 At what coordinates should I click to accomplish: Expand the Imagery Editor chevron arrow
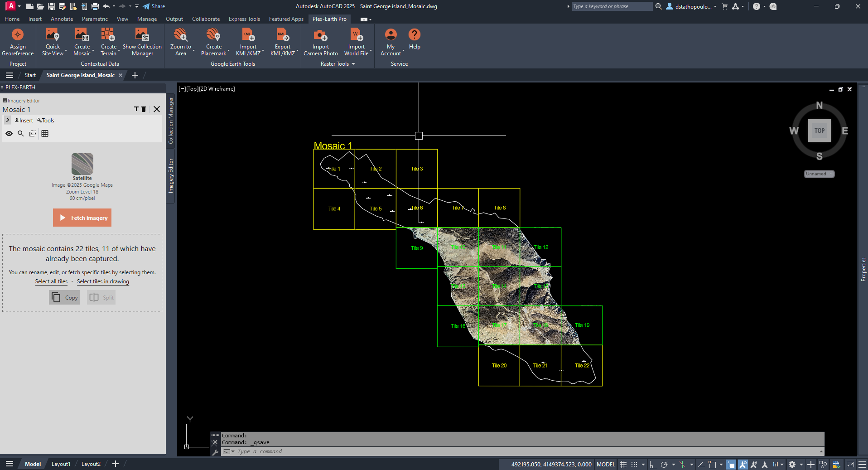8,120
